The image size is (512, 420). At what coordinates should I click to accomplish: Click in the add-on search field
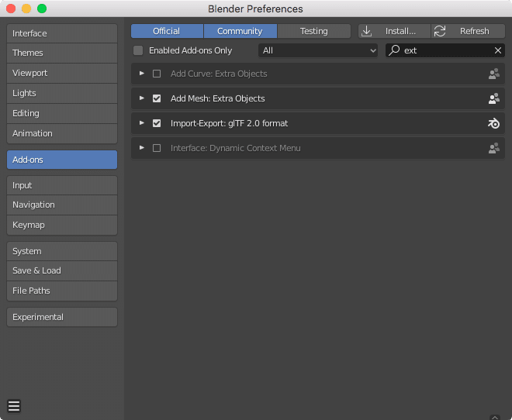tap(445, 50)
